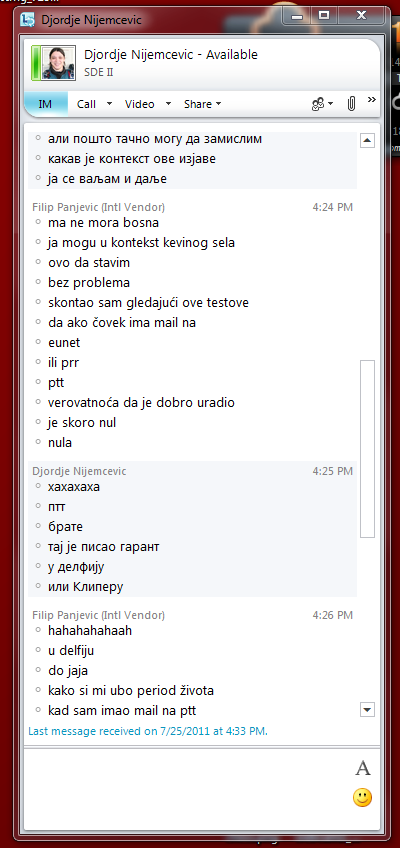Click the conversation scrollbar thumb
Viewport: 400px width, 848px height.
pos(368,448)
